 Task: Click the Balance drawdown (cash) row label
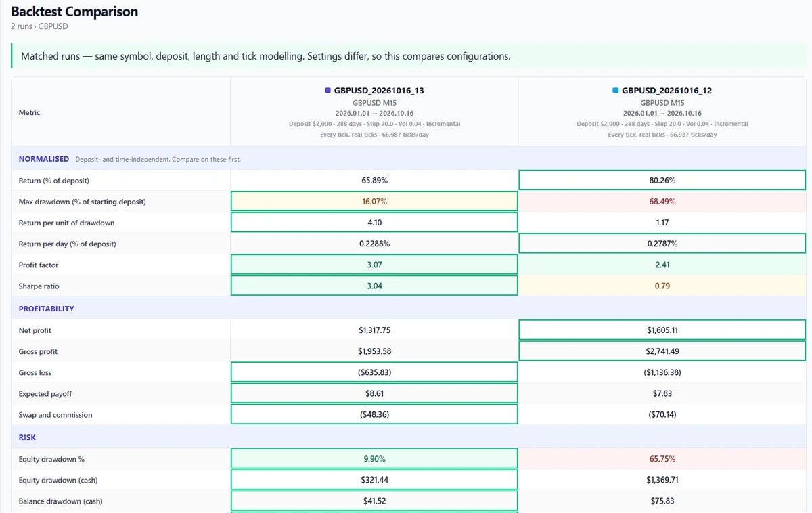[x=61, y=501]
